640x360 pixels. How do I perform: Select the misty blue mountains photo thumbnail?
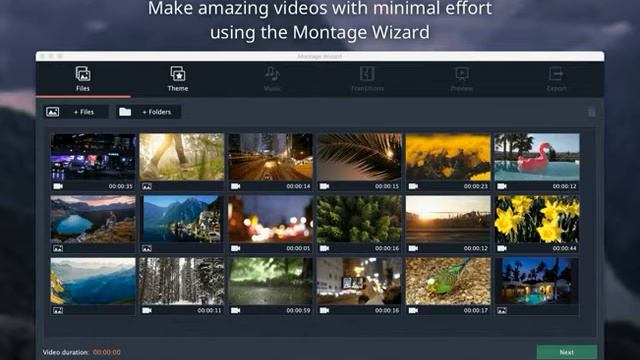(x=93, y=281)
